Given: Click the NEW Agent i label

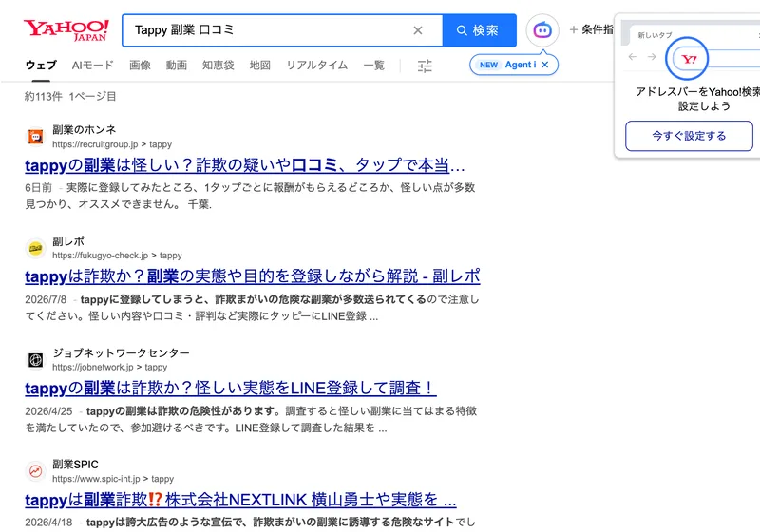Looking at the screenshot, I should (x=507, y=65).
